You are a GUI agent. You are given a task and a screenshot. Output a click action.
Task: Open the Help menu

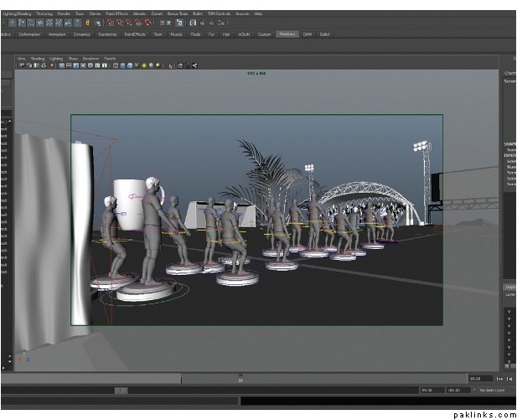pos(258,14)
